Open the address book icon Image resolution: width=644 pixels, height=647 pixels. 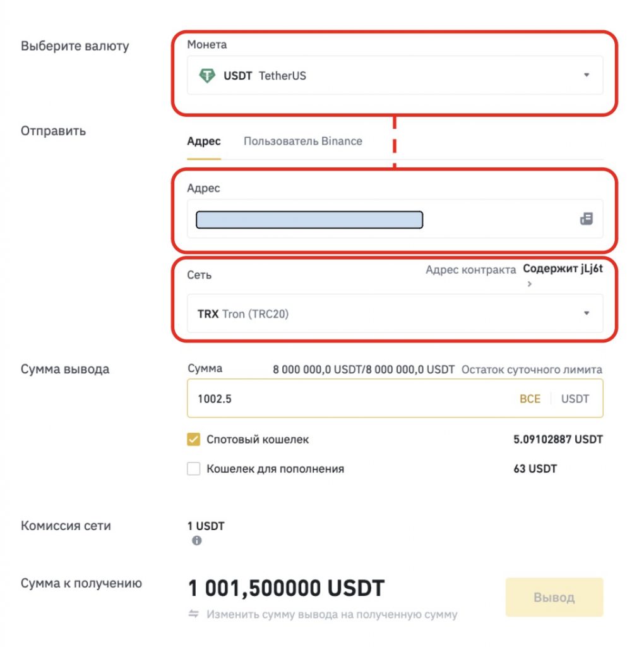(x=586, y=219)
